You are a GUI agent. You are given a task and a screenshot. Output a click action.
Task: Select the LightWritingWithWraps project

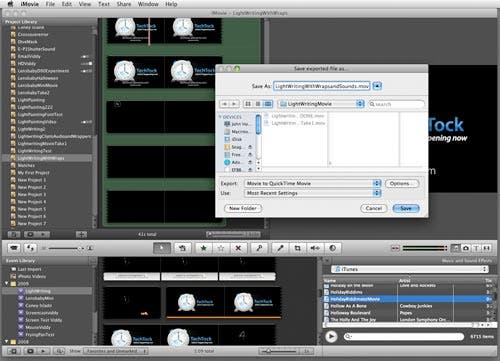(x=47, y=158)
